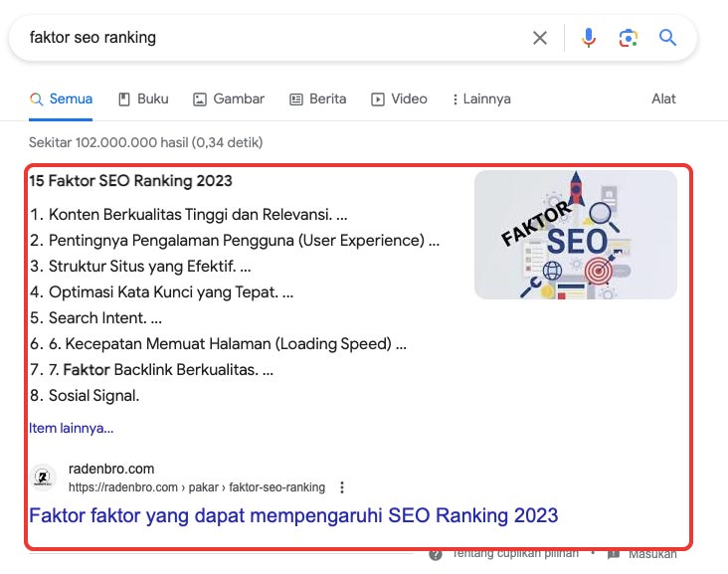The image size is (728, 574).
Task: Switch to the Gambar tab
Action: [x=229, y=98]
